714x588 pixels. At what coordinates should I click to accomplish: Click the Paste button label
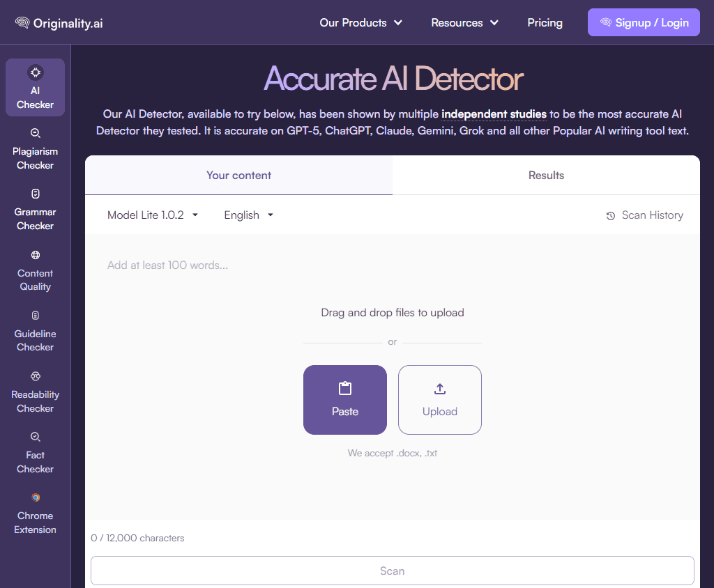(x=345, y=412)
